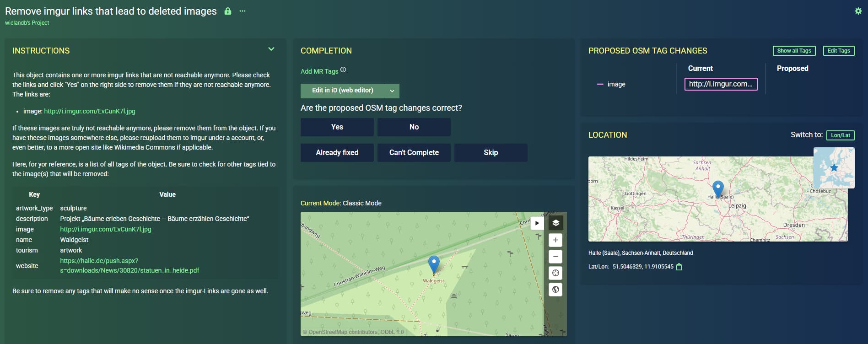
Task: Mark task as Already fixed
Action: click(x=337, y=153)
